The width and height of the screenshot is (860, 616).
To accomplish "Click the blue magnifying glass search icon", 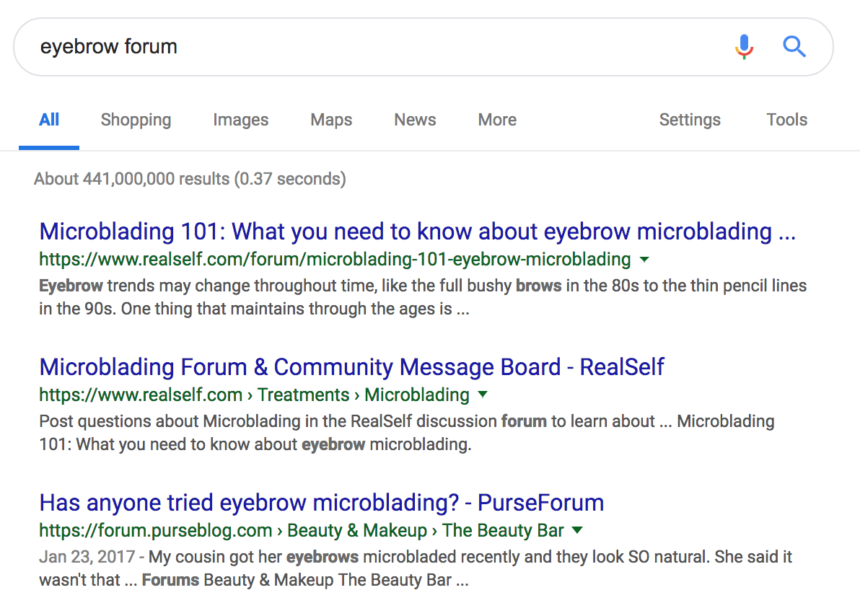I will pyautogui.click(x=794, y=47).
